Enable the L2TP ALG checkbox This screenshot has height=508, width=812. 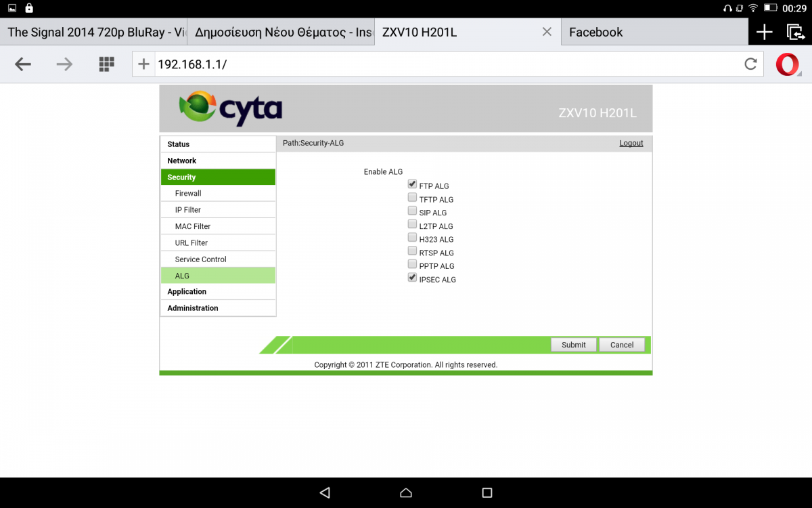point(412,224)
